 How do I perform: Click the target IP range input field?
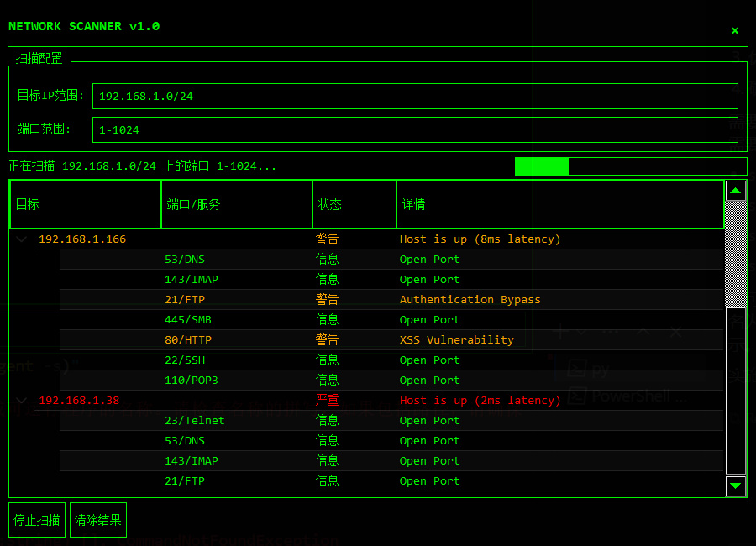pos(415,96)
